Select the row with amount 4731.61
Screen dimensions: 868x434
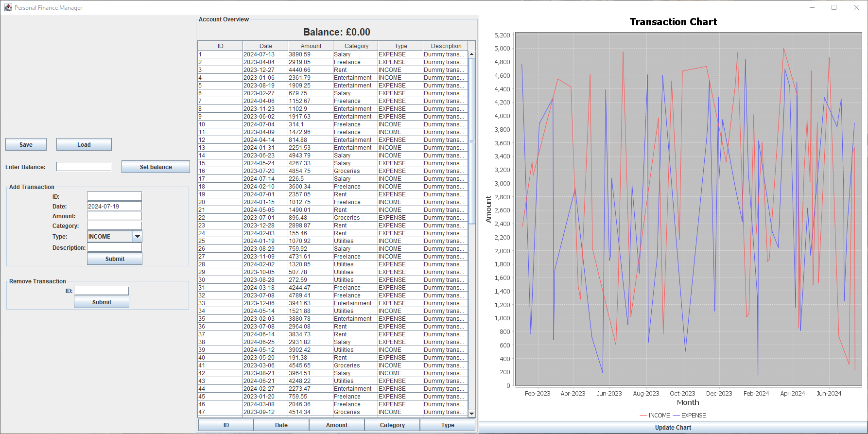(x=333, y=256)
